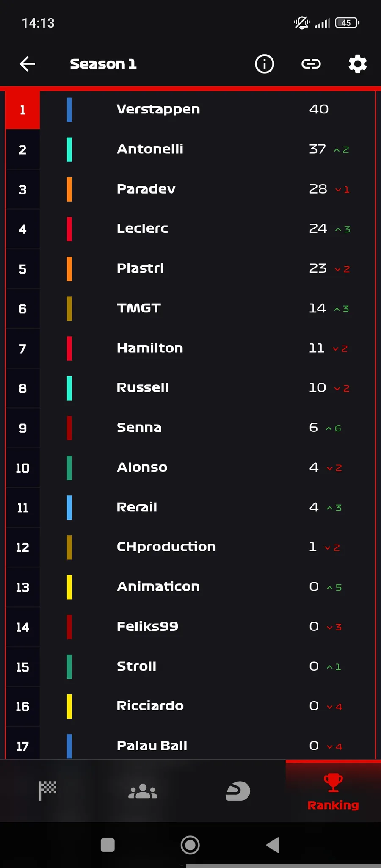Tap Senna's up 6 position change
This screenshot has width=381, height=868.
[x=334, y=428]
